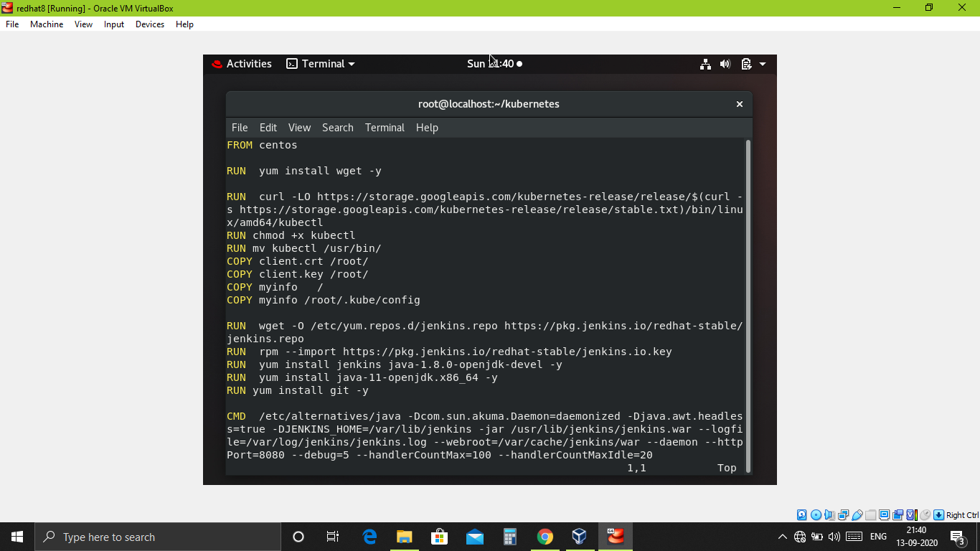980x551 pixels.
Task: Click the line 'RUN yum install git -y'
Action: (297, 390)
